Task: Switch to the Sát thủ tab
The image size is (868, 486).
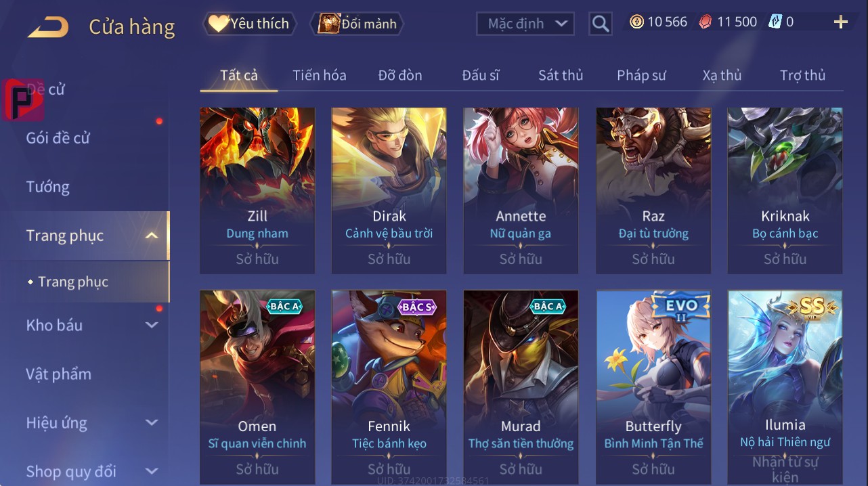Action: tap(561, 75)
